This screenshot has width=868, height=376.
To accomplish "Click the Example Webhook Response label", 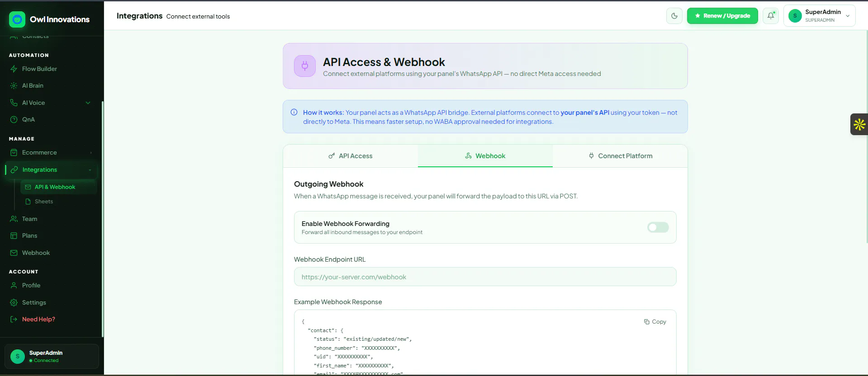I will 338,302.
